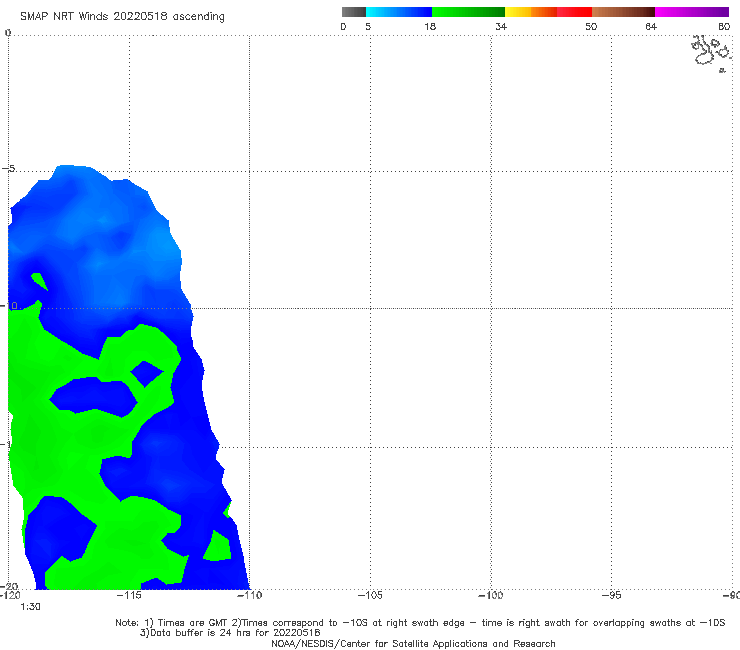Click the '64' label under the color bar
This screenshot has width=740, height=650.
(651, 26)
